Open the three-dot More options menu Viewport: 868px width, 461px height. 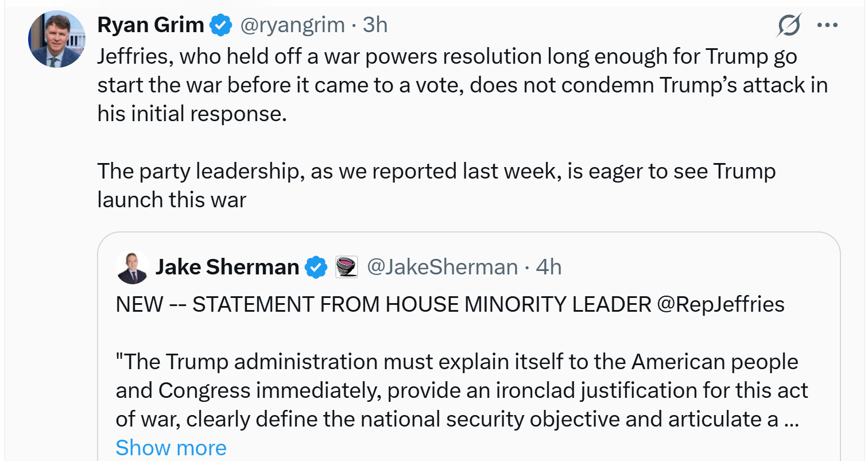[827, 25]
